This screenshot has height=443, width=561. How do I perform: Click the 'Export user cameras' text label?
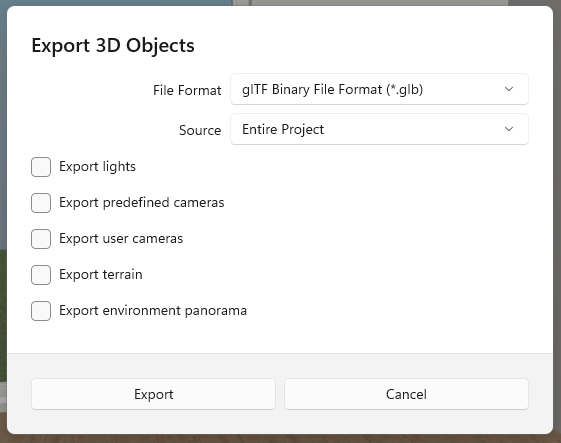pos(121,239)
